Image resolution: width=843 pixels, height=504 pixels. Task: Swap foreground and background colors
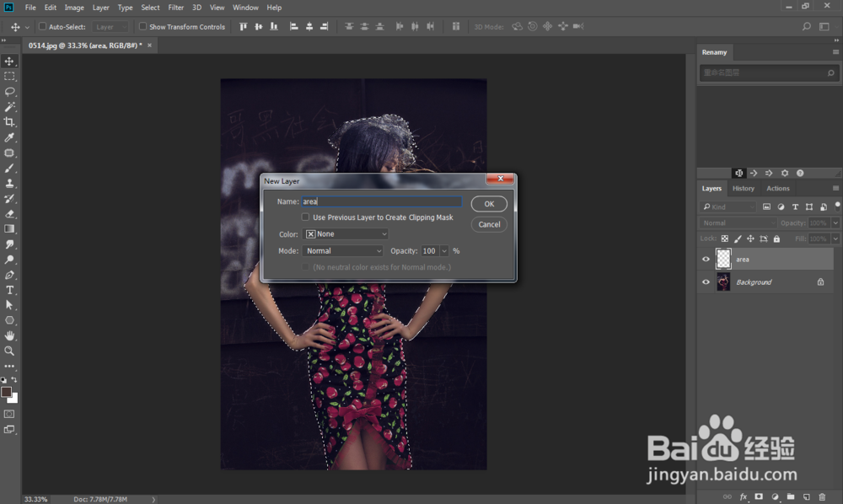[x=14, y=379]
